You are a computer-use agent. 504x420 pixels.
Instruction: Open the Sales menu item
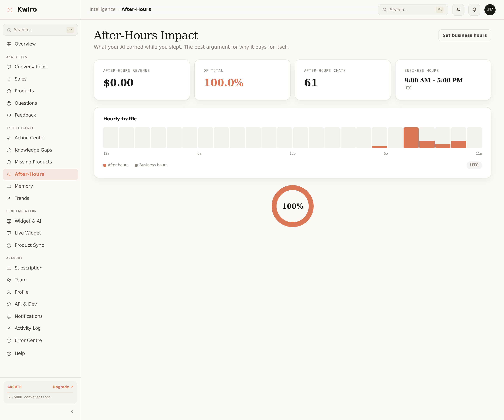40,79
